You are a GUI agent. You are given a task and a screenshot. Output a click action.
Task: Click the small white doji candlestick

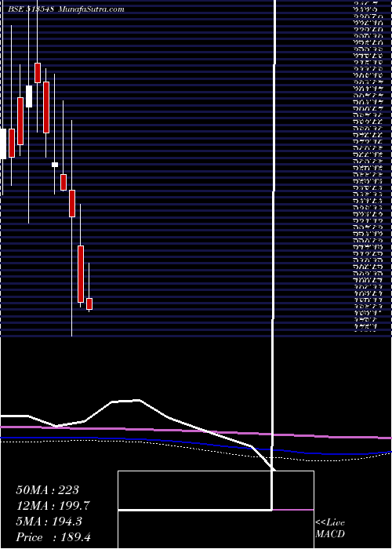[x=55, y=165]
